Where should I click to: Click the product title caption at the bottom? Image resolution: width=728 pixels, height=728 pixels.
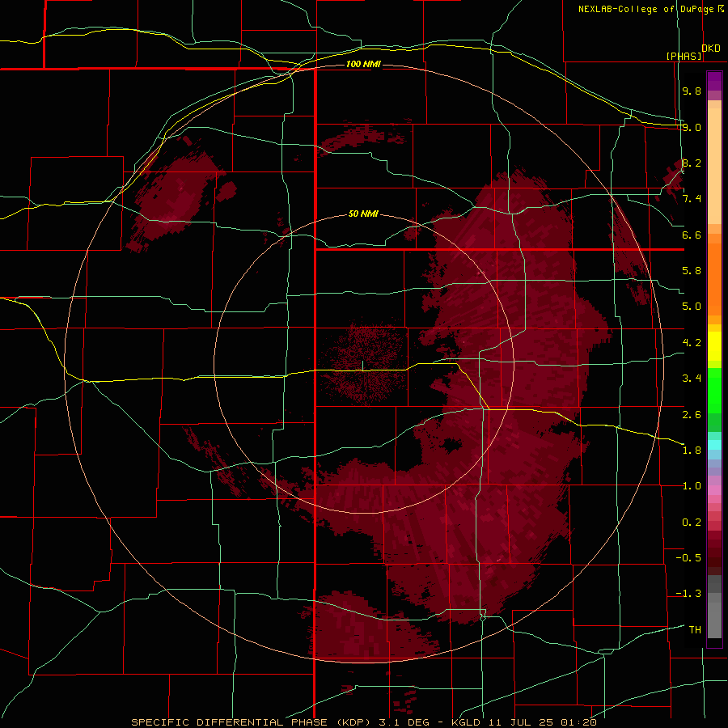[x=363, y=722]
